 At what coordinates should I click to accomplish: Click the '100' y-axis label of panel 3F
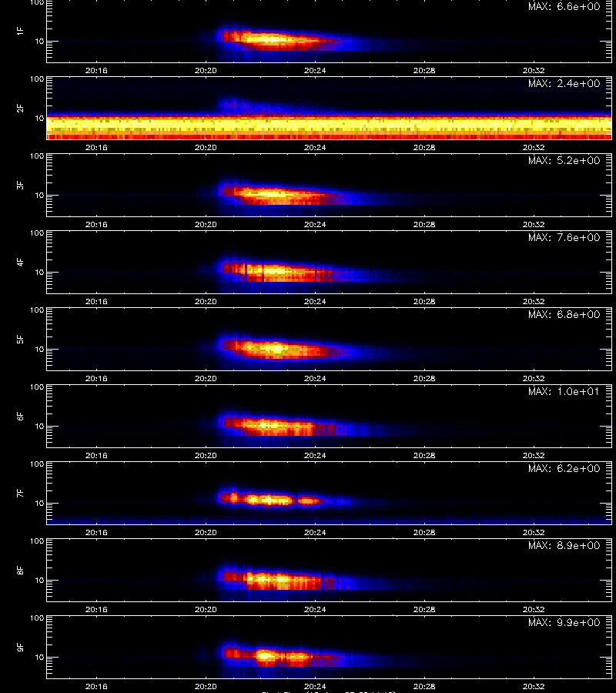click(37, 156)
